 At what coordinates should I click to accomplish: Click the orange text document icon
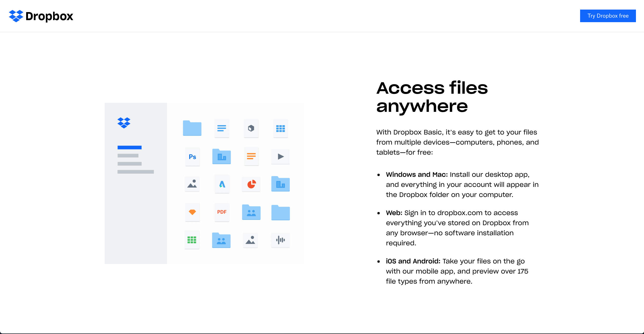click(251, 156)
